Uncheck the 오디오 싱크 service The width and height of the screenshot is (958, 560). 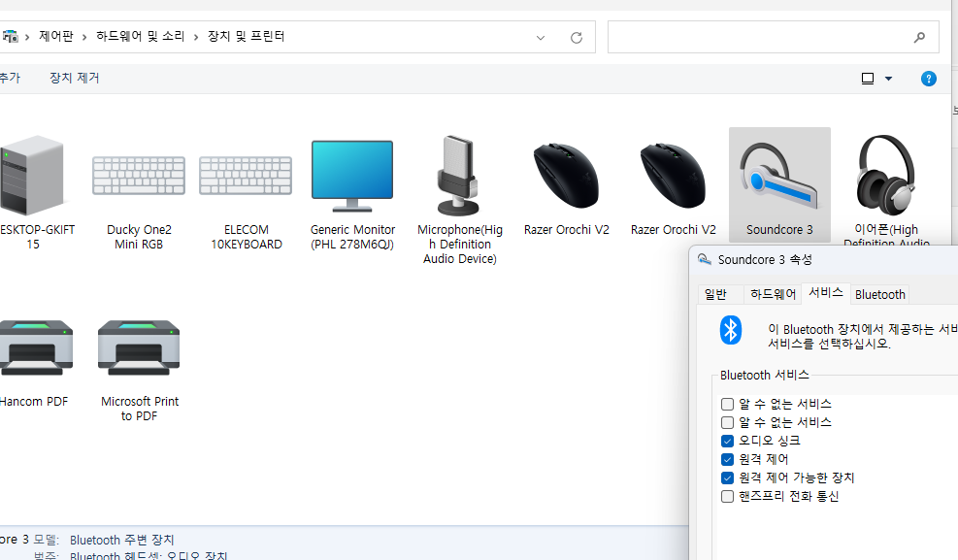pyautogui.click(x=727, y=441)
